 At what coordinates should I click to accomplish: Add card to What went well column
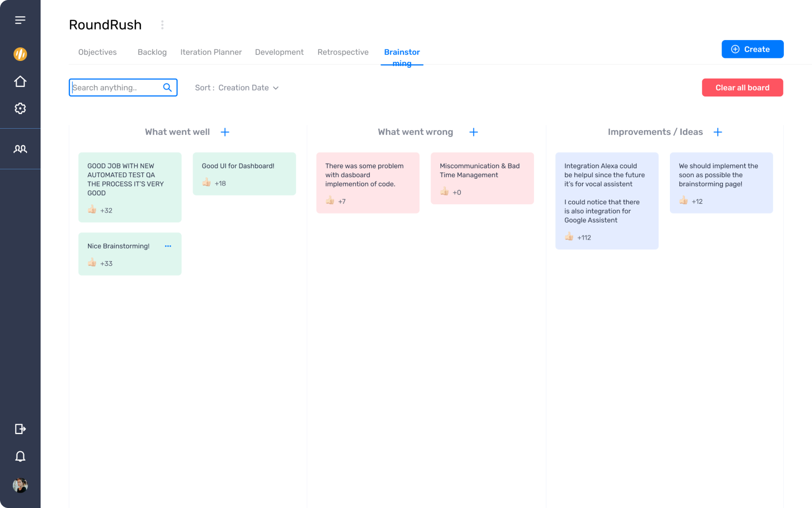coord(225,132)
